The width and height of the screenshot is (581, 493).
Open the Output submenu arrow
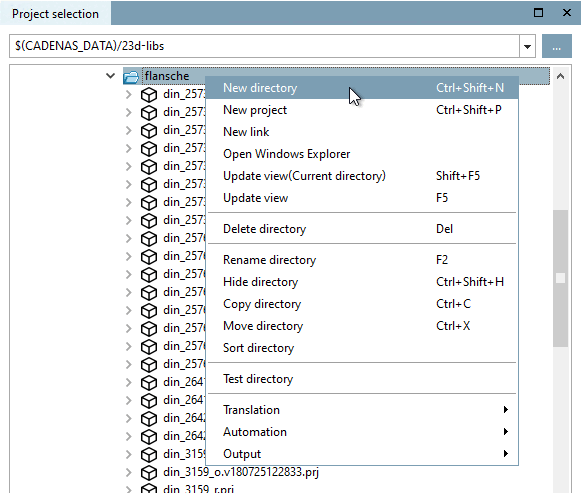(x=506, y=453)
